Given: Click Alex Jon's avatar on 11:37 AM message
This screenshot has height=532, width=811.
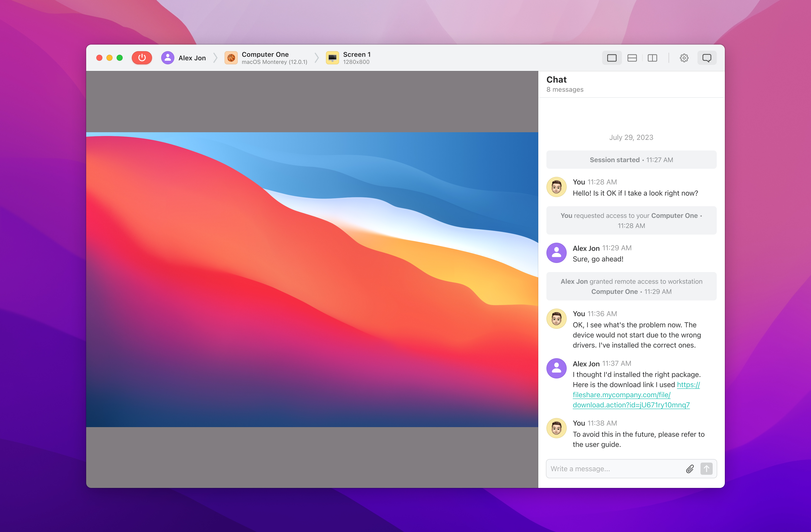Looking at the screenshot, I should (x=557, y=368).
